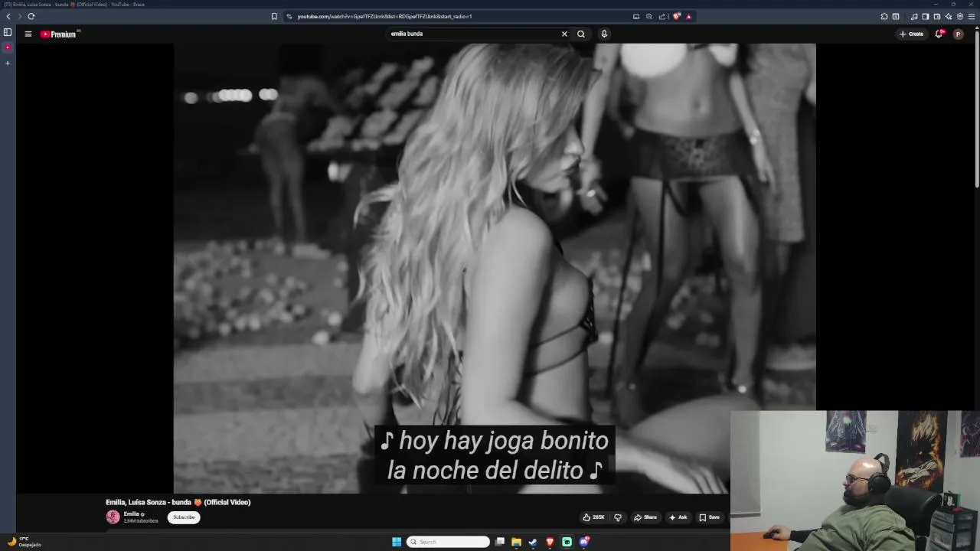Click the youtube.com URL in the address bar

coord(384,16)
